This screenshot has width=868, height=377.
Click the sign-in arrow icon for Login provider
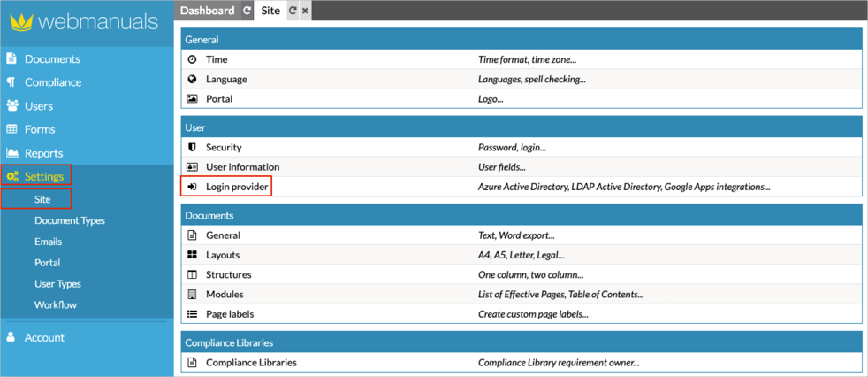click(193, 187)
